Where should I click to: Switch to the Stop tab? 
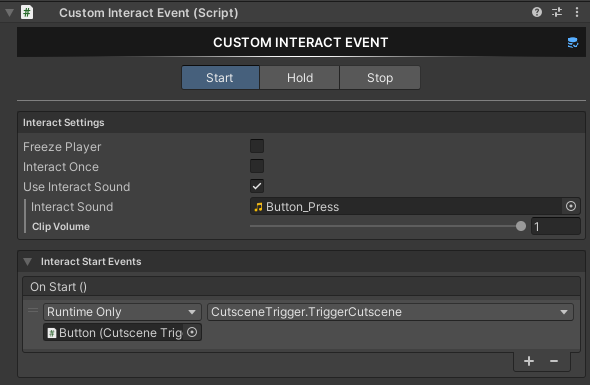point(380,78)
